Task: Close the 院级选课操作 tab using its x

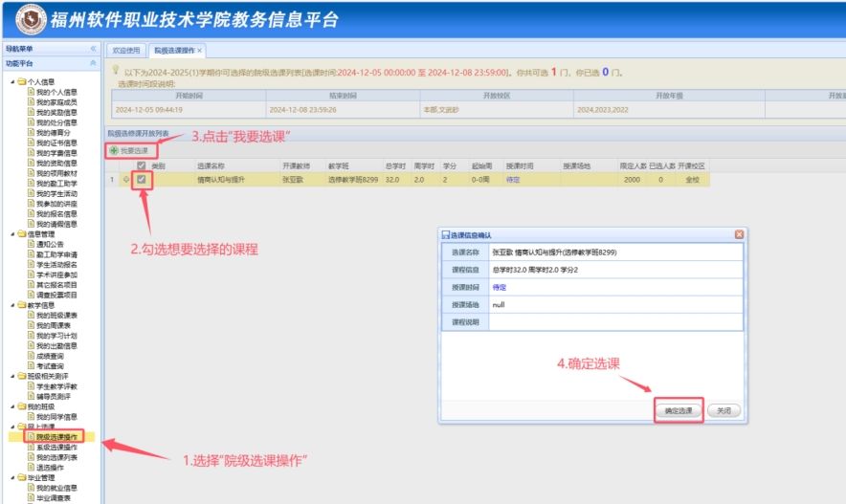Action: tap(200, 50)
